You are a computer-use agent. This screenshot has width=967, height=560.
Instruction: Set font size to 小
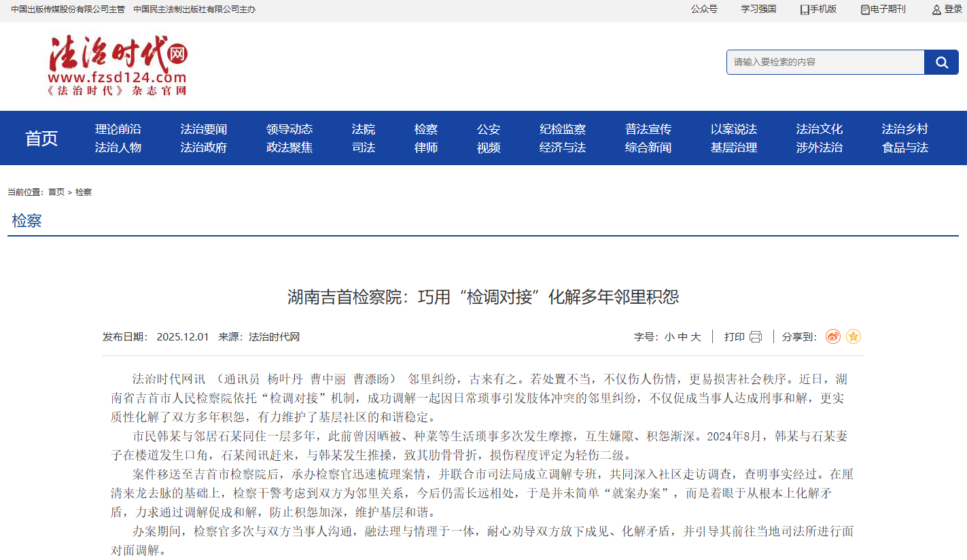tap(669, 337)
